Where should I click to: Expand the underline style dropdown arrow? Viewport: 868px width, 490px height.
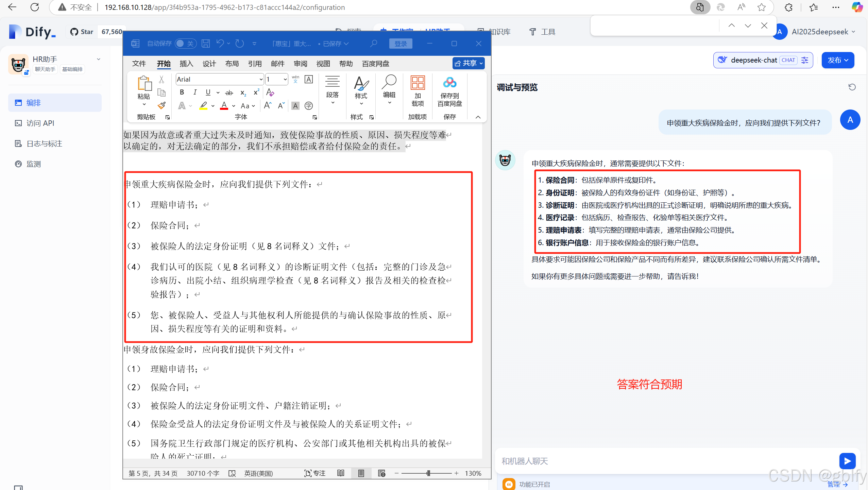pos(218,92)
